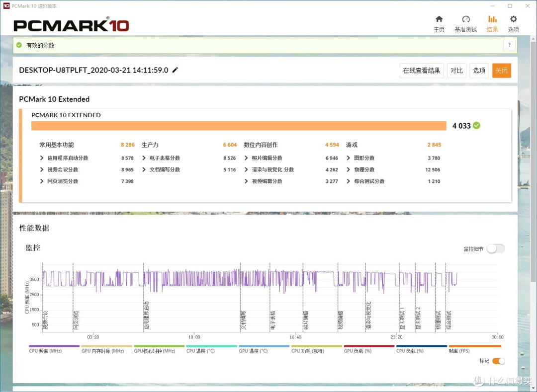This screenshot has height=392, width=537.
Task: Toggle the 监控细节 switch
Action: (496, 249)
